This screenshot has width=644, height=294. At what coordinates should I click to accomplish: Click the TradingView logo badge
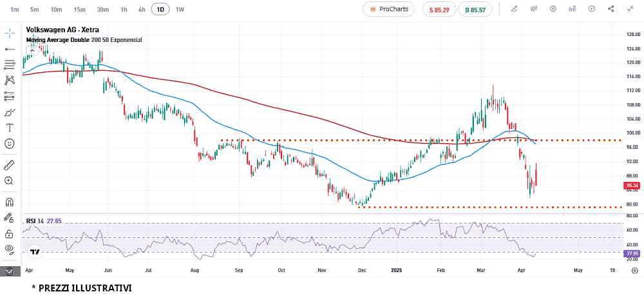(x=35, y=251)
